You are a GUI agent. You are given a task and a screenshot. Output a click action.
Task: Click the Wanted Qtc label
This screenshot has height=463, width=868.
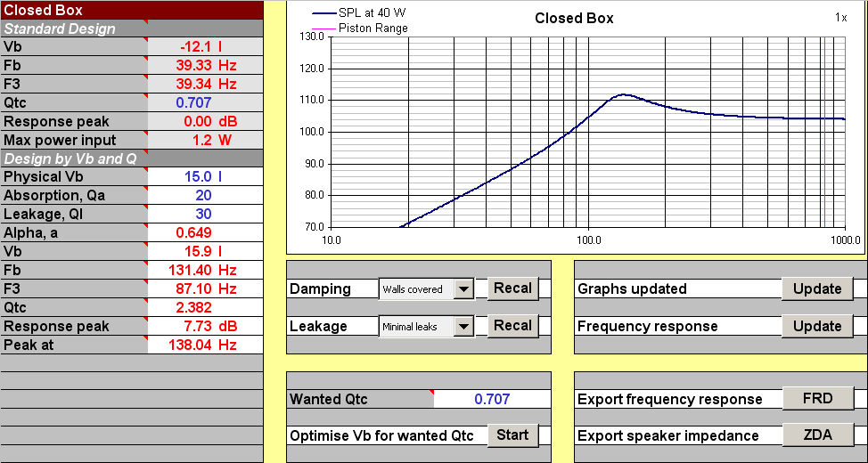(329, 399)
